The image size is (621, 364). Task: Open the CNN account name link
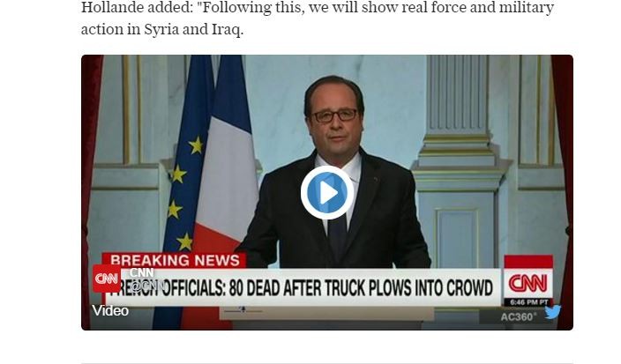pos(141,272)
